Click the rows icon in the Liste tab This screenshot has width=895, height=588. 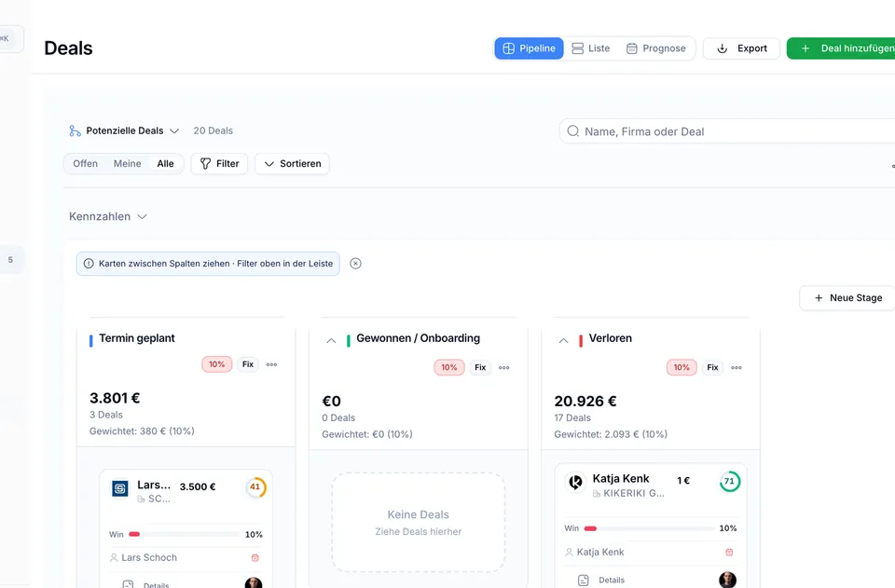click(578, 48)
